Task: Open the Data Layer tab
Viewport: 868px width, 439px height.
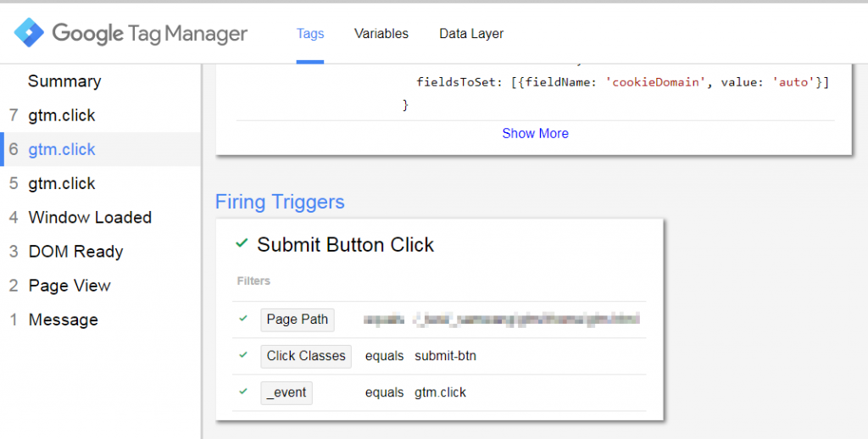Action: coord(471,34)
